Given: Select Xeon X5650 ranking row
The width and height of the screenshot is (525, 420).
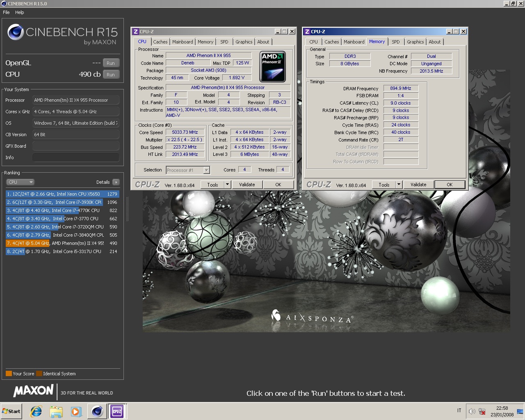Looking at the screenshot, I should (x=62, y=194).
